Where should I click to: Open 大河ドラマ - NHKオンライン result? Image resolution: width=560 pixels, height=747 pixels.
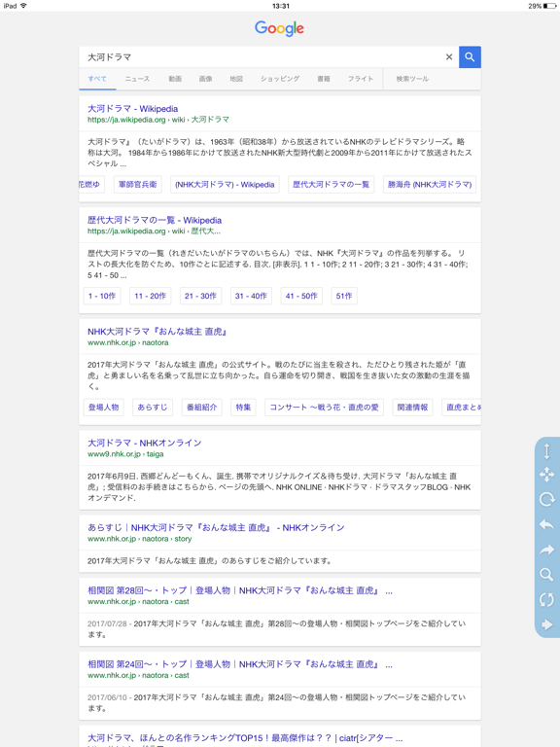145,444
